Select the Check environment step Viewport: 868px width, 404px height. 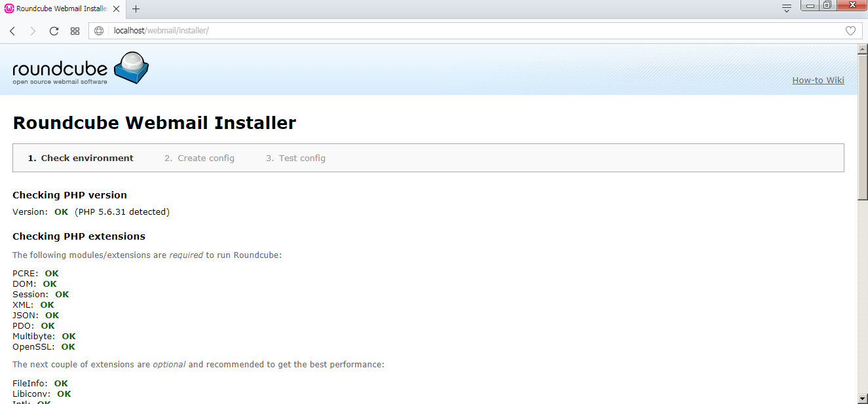(81, 158)
